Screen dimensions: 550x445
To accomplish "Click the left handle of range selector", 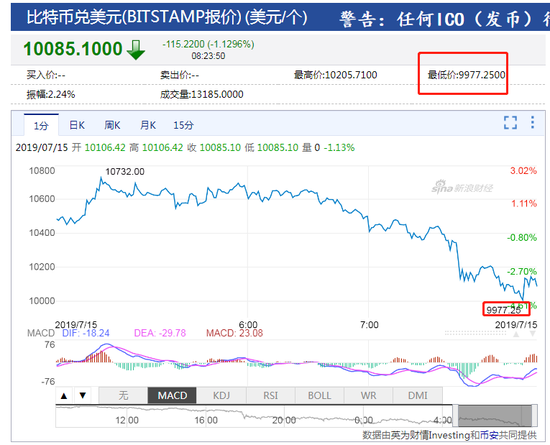I will point(455,416).
